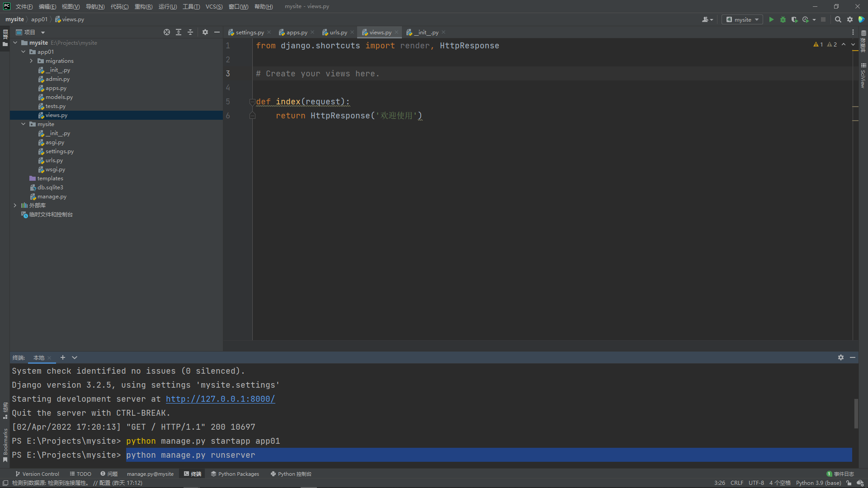The height and width of the screenshot is (488, 868).
Task: Open db.sqlite3 in the project tree
Action: pyautogui.click(x=50, y=187)
